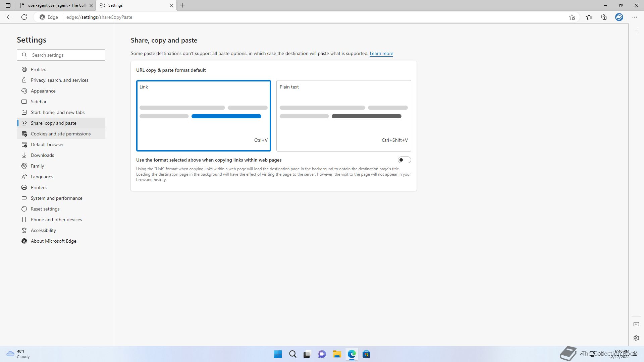This screenshot has height=362, width=644.
Task: Click the browser back arrow
Action: (9, 17)
